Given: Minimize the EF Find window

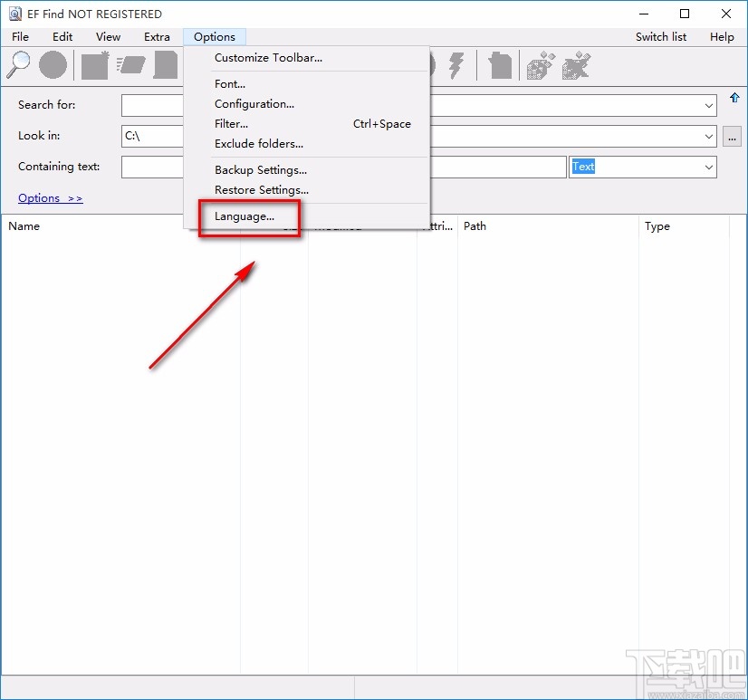Looking at the screenshot, I should pos(644,14).
